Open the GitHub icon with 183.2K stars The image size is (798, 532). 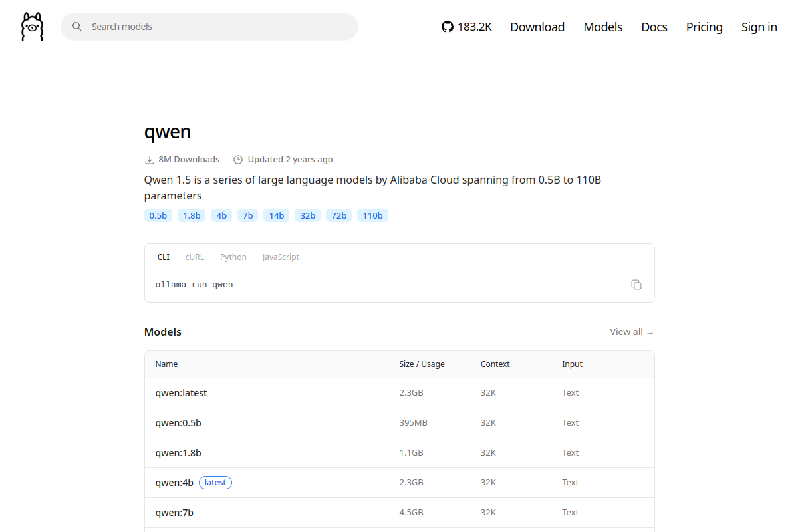[467, 27]
